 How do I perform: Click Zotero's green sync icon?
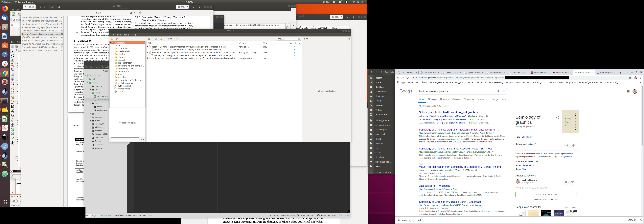(x=349, y=39)
